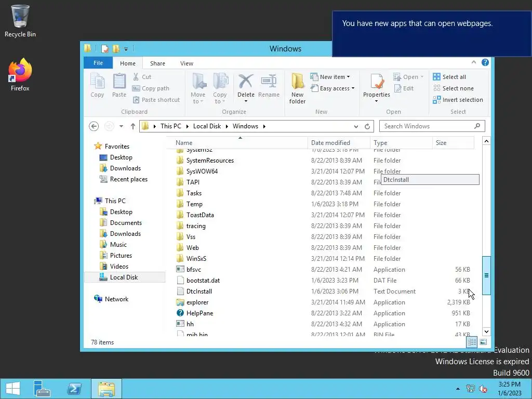This screenshot has height=399, width=532.
Task: Open the Recycle Bin desktop icon
Action: click(x=20, y=21)
